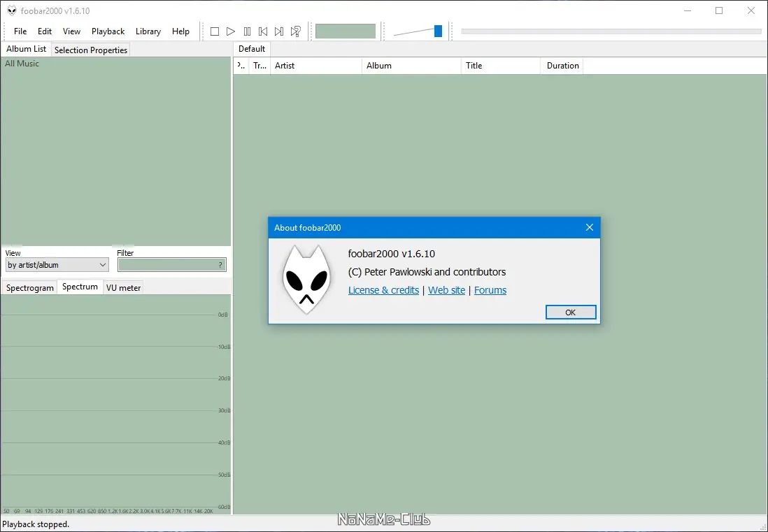Click the foobar2000 alien icon in title bar
This screenshot has width=768, height=532.
(12, 10)
